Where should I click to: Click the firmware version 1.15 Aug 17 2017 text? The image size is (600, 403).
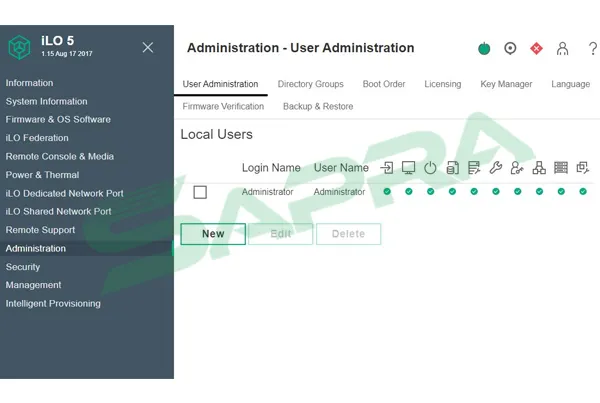point(67,54)
